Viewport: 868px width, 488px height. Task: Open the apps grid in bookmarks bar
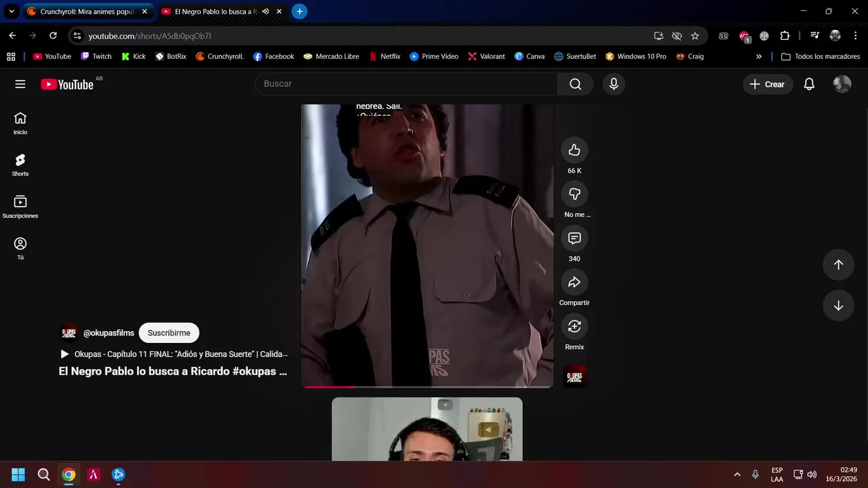click(11, 56)
